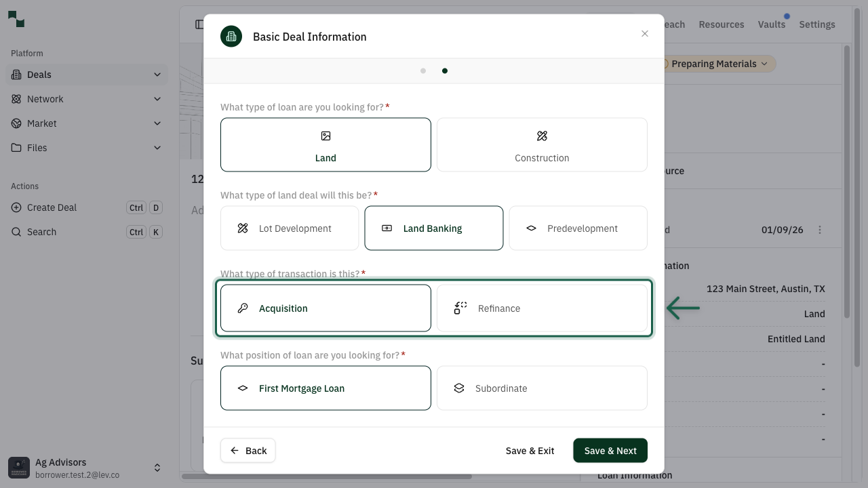Viewport: 868px width, 488px height.
Task: Click the Subordinate layers icon
Action: click(x=459, y=388)
